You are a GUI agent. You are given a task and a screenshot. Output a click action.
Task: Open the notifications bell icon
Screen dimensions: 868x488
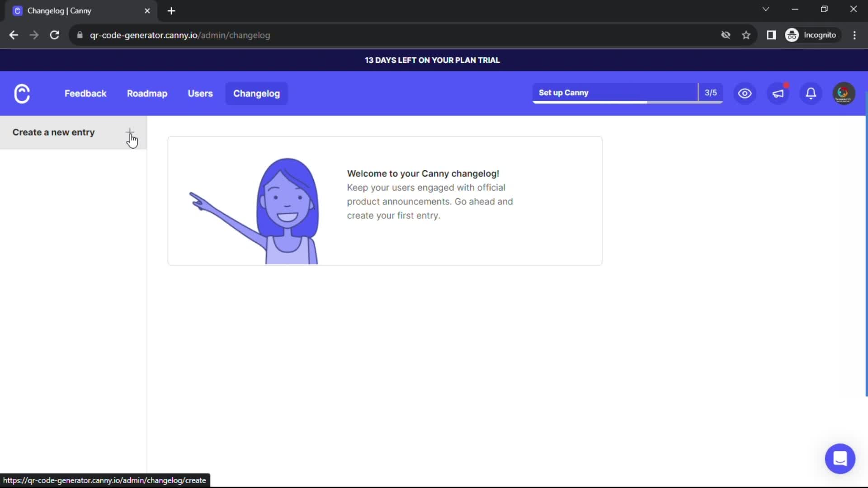(x=811, y=94)
